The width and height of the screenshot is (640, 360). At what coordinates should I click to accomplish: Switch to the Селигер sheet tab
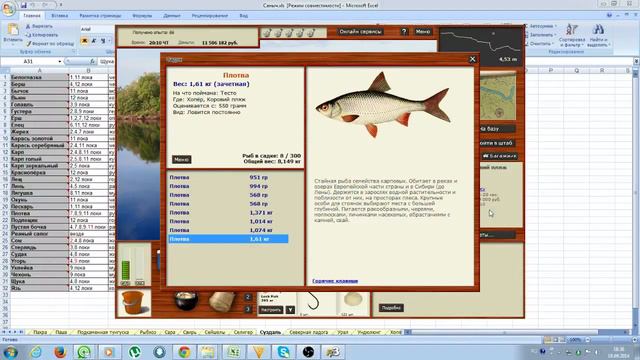pyautogui.click(x=243, y=332)
